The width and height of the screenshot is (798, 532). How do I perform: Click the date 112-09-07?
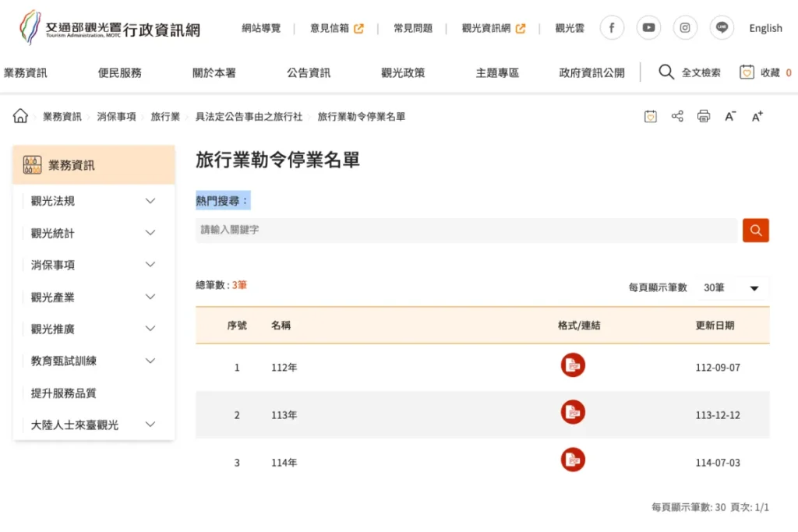point(718,367)
